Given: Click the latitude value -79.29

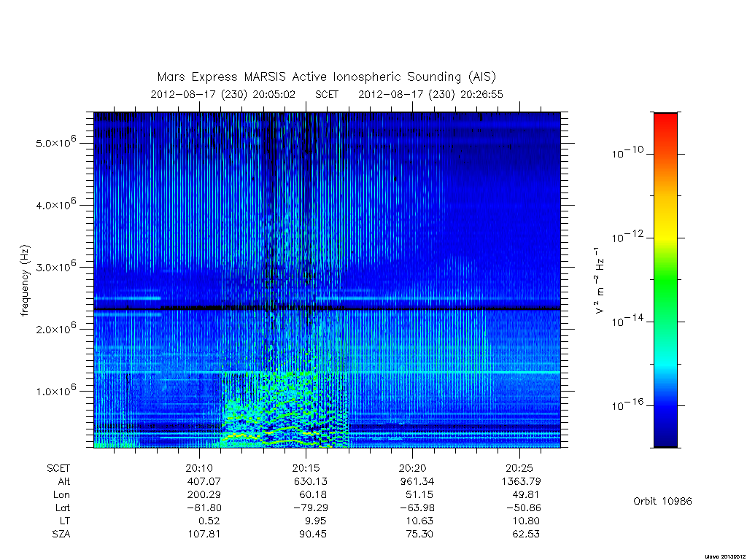Looking at the screenshot, I should pyautogui.click(x=310, y=507).
